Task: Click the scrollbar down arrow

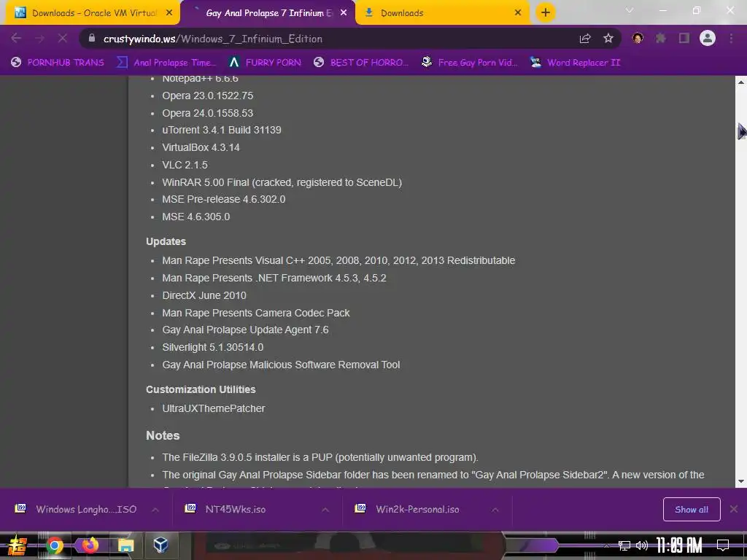Action: point(741,481)
